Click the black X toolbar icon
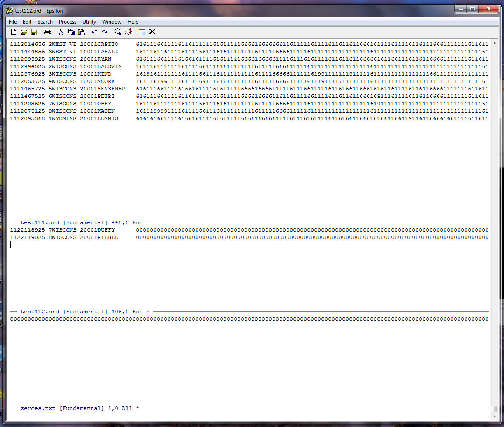504x427 pixels. tap(152, 32)
